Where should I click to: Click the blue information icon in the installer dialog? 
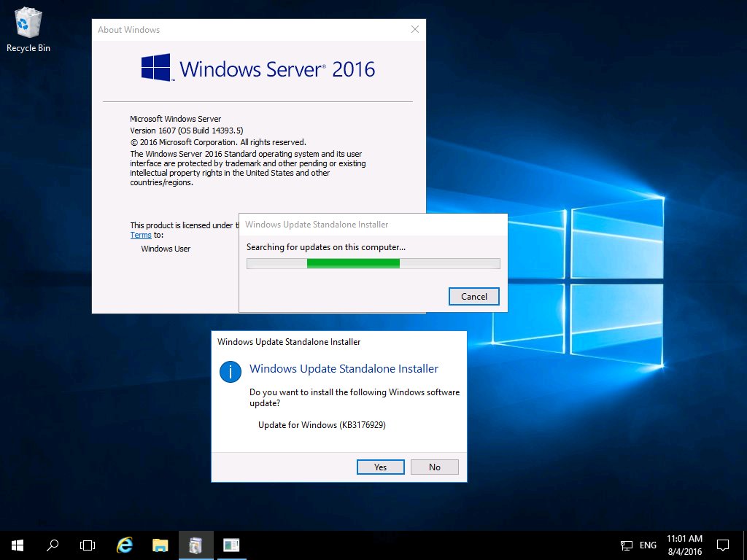click(x=230, y=372)
